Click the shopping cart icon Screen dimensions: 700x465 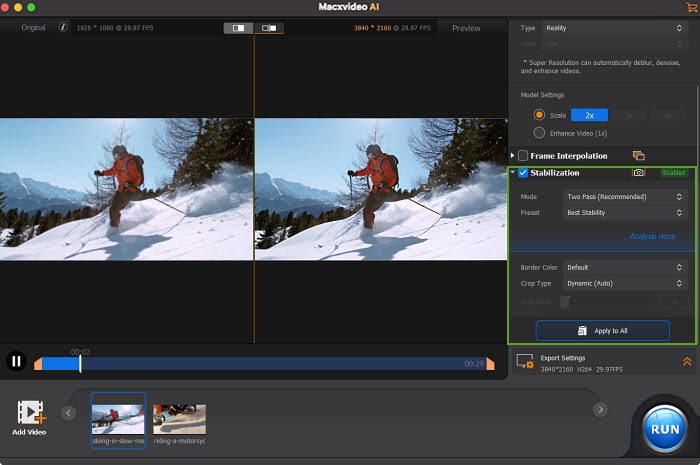click(x=691, y=7)
